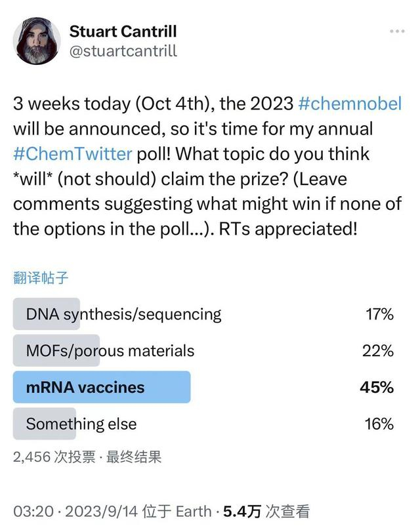Click the 16% poll result value
Viewport: 420px width, 532px height.
(x=379, y=424)
